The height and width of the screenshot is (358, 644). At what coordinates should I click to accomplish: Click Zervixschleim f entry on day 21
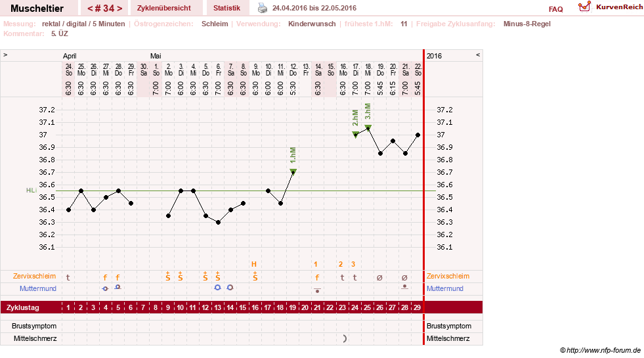(317, 277)
